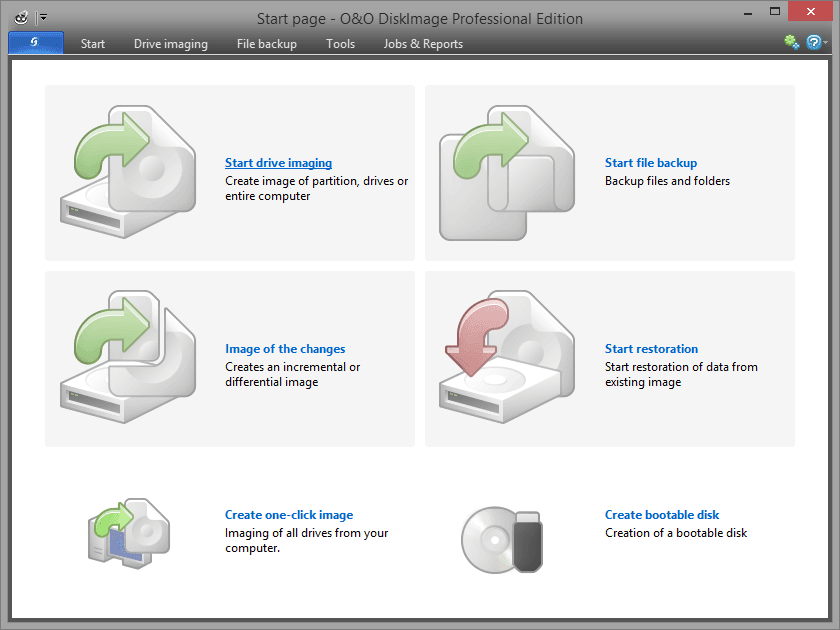Click the Create bootable disk link
The image size is (840, 630).
click(662, 515)
